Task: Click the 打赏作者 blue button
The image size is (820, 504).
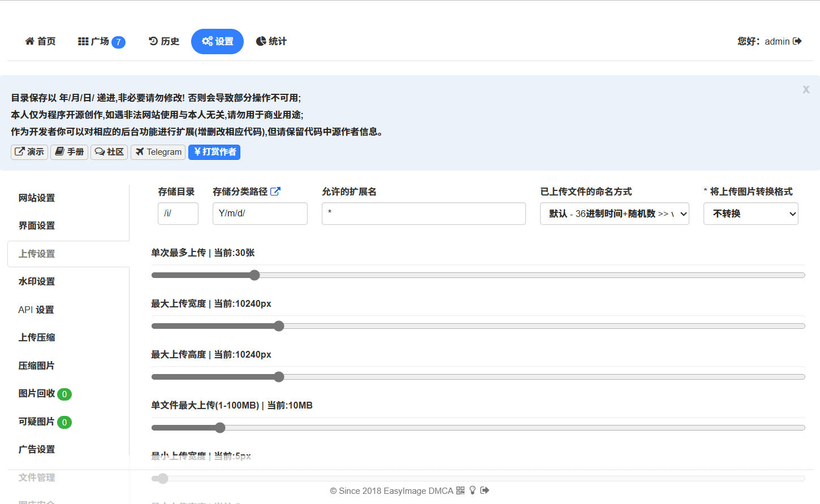Action: (x=214, y=152)
